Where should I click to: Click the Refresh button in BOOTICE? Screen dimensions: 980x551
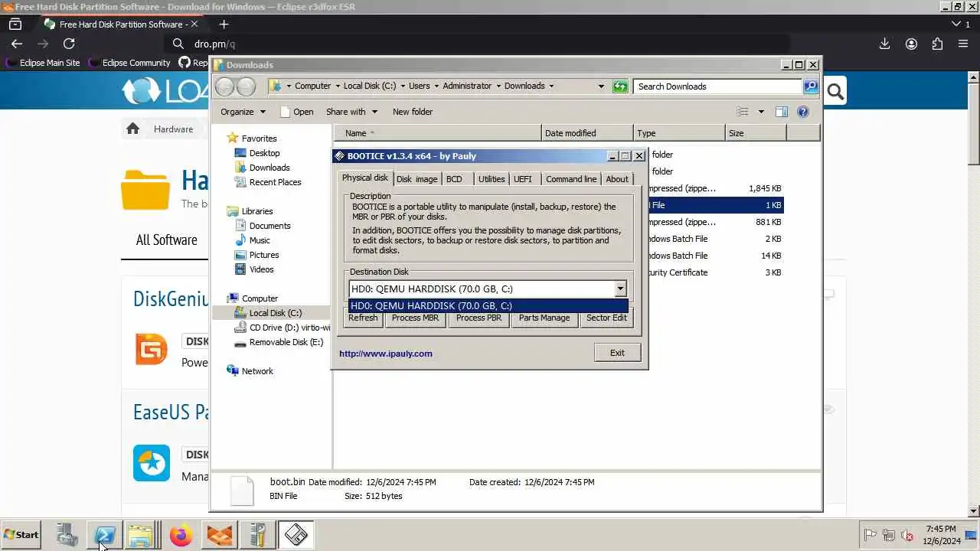click(x=363, y=318)
